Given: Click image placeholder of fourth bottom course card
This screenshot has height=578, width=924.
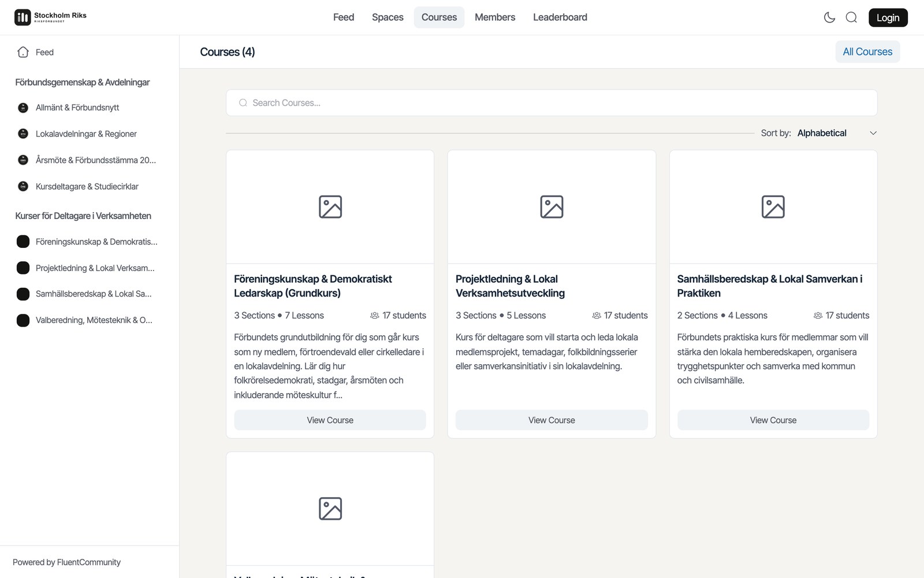Looking at the screenshot, I should click(x=330, y=509).
